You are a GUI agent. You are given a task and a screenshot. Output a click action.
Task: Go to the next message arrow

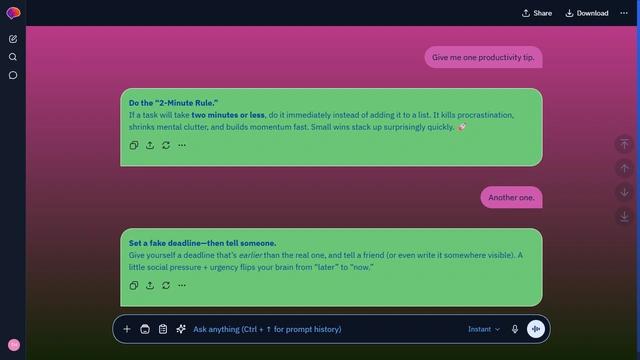[624, 192]
